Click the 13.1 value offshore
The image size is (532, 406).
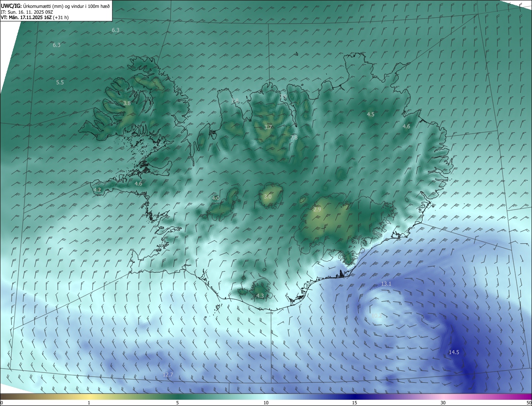pos(386,284)
